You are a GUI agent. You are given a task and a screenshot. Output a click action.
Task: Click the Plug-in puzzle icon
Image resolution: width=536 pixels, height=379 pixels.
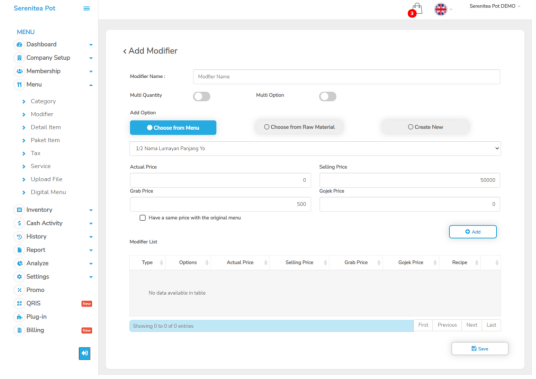click(x=19, y=317)
